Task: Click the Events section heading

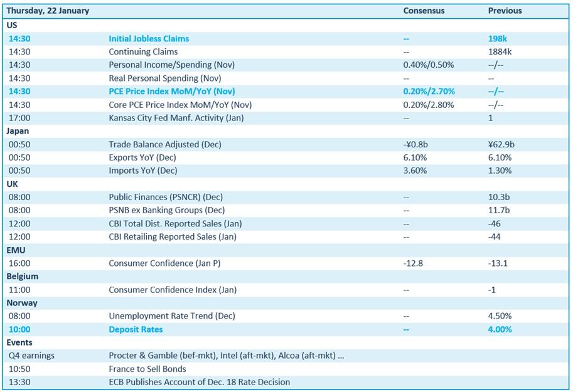Action: coord(19,342)
